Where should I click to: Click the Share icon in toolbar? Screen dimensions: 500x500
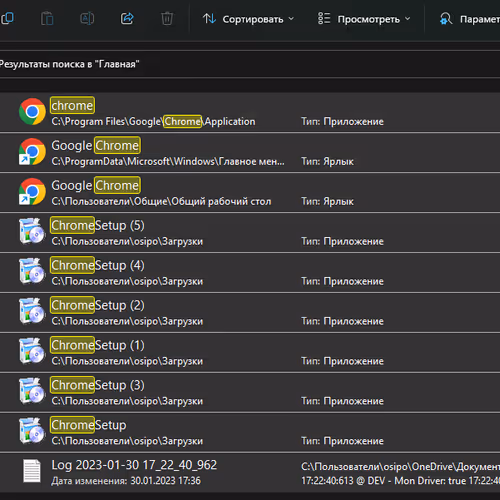point(127,18)
